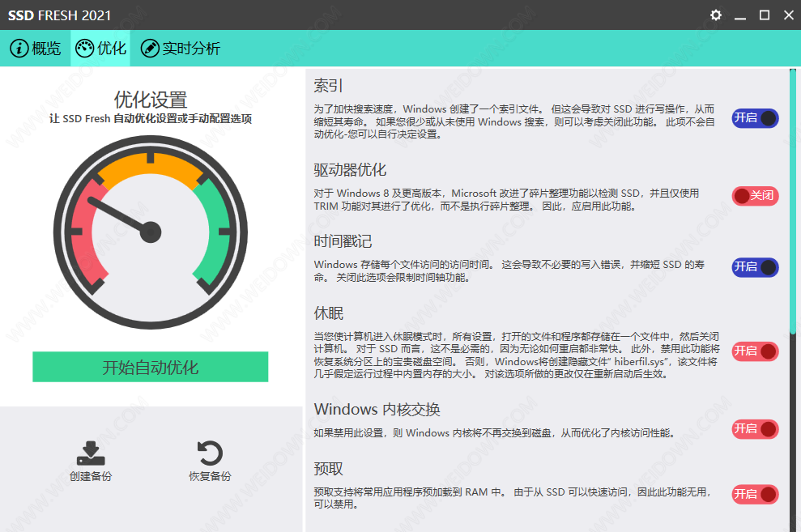Screen dimensions: 801x532
Task: Click the 预取 section heading
Action: [x=329, y=469]
